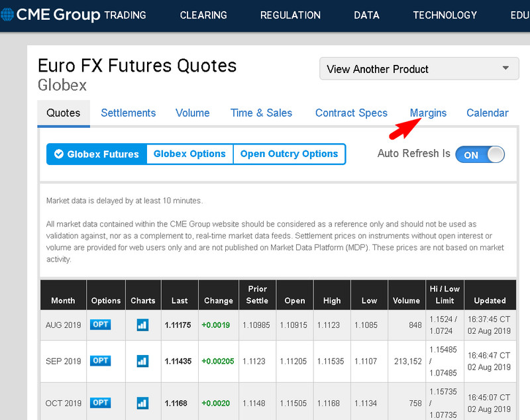Select Globex Futures segment
Viewport: 530px width, 420px height.
tap(97, 154)
